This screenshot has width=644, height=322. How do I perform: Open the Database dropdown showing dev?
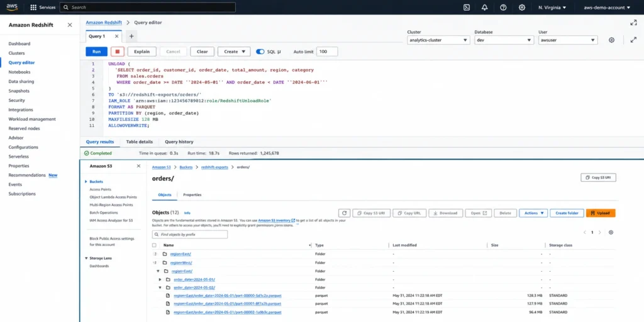tap(504, 40)
